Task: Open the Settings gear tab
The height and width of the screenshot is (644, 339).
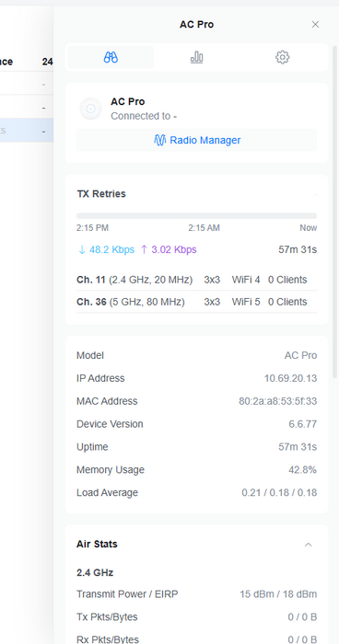Action: pos(282,57)
